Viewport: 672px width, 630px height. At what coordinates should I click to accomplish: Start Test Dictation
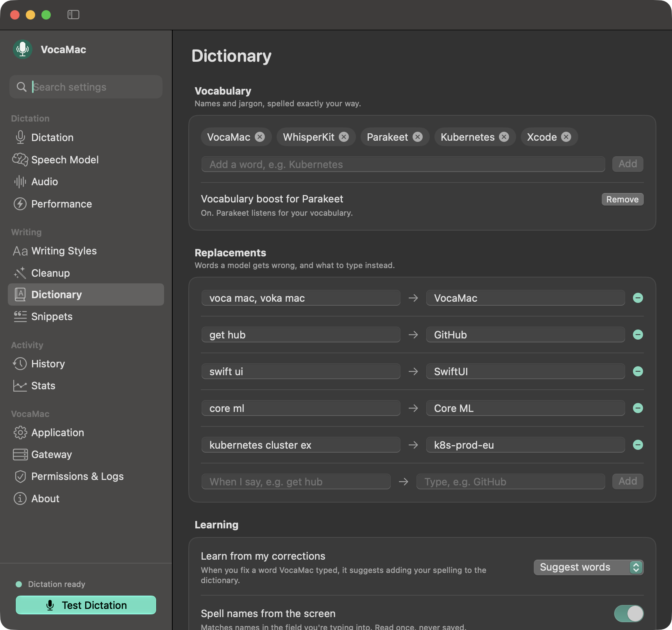[x=86, y=605]
